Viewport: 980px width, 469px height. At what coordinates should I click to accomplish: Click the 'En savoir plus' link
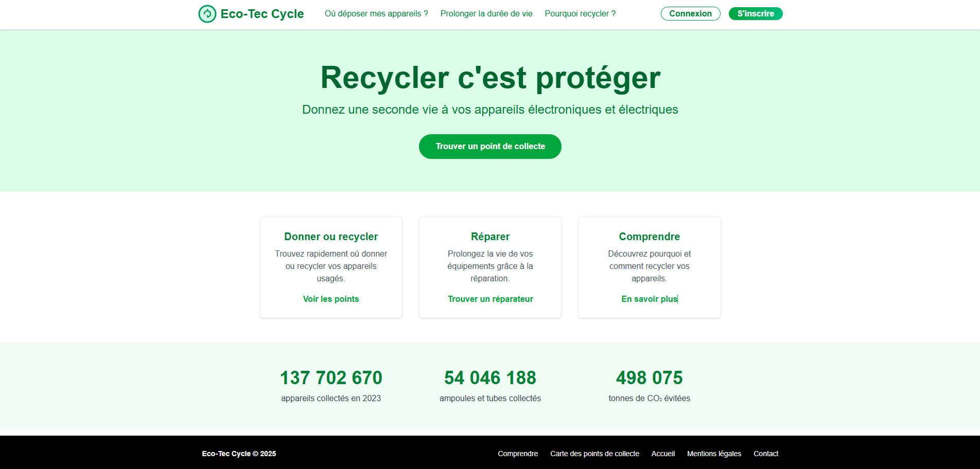pyautogui.click(x=649, y=299)
